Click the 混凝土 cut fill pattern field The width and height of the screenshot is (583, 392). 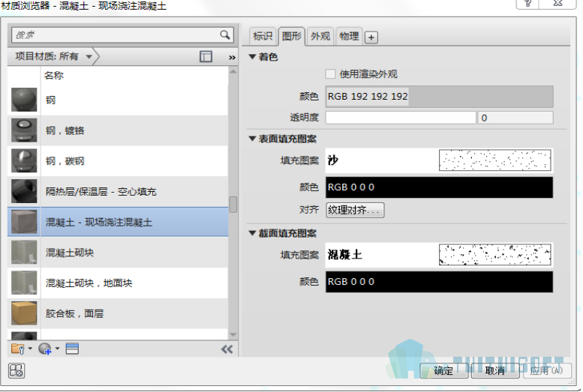[439, 255]
